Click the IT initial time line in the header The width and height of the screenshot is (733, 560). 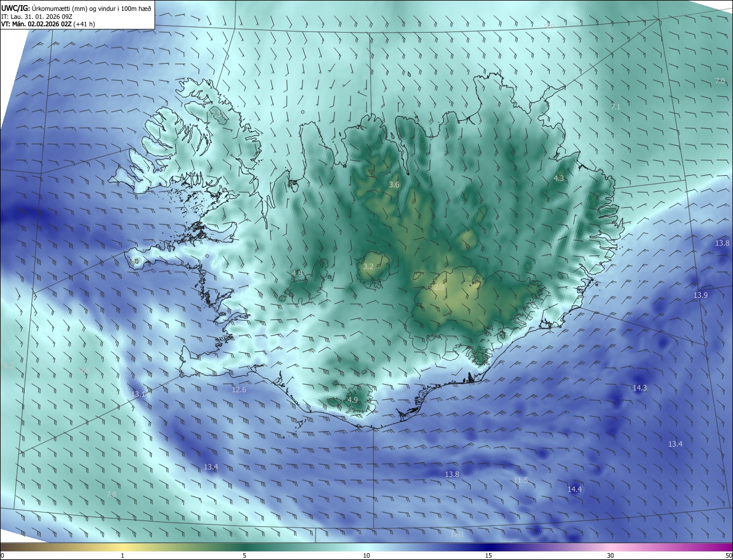point(36,16)
